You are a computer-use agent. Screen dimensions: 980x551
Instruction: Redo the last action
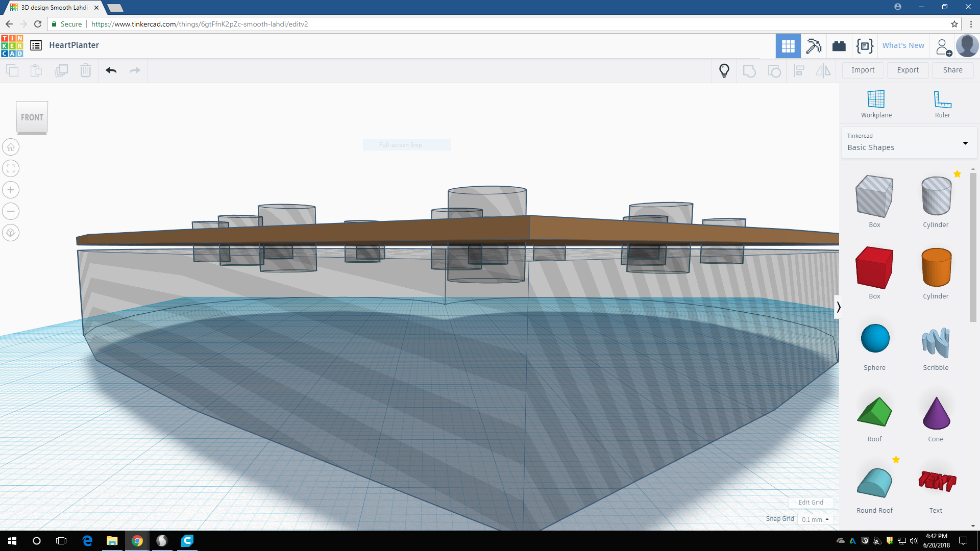[135, 70]
